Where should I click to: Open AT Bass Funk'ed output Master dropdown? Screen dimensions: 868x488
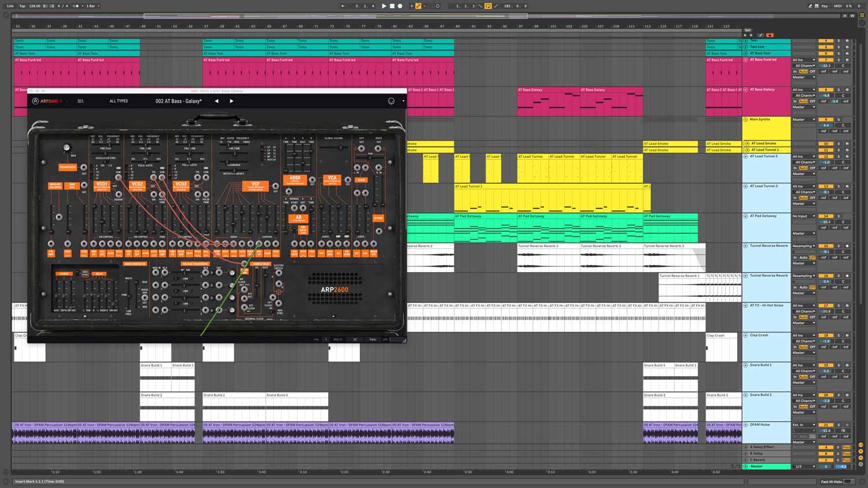(804, 77)
